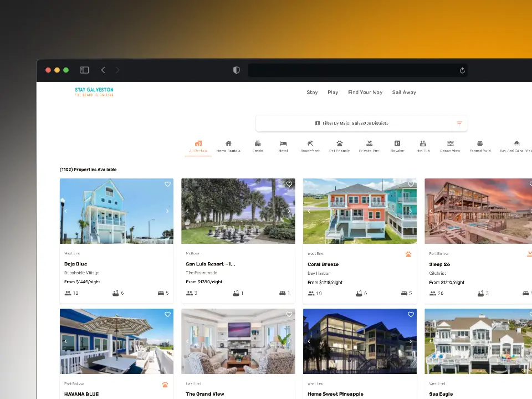Favorite Deja Blue with the heart icon
Screen dimensions: 532x399
tap(167, 184)
